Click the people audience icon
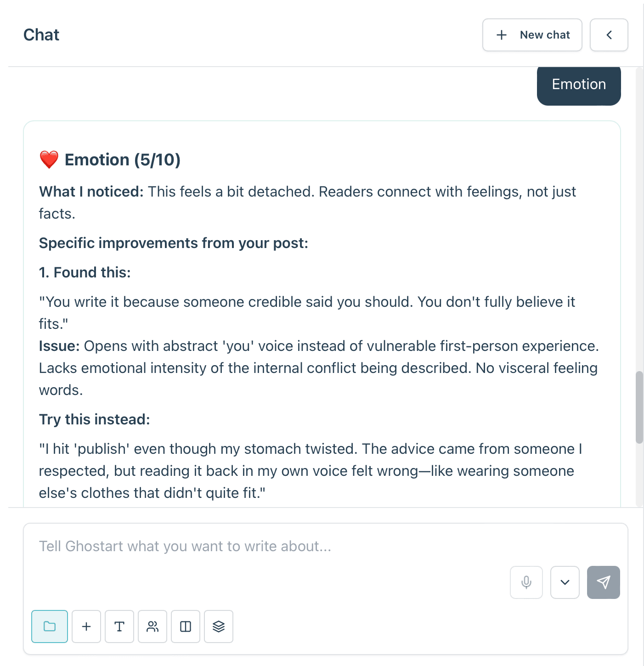Viewport: 644px width, 666px height. coord(153,626)
